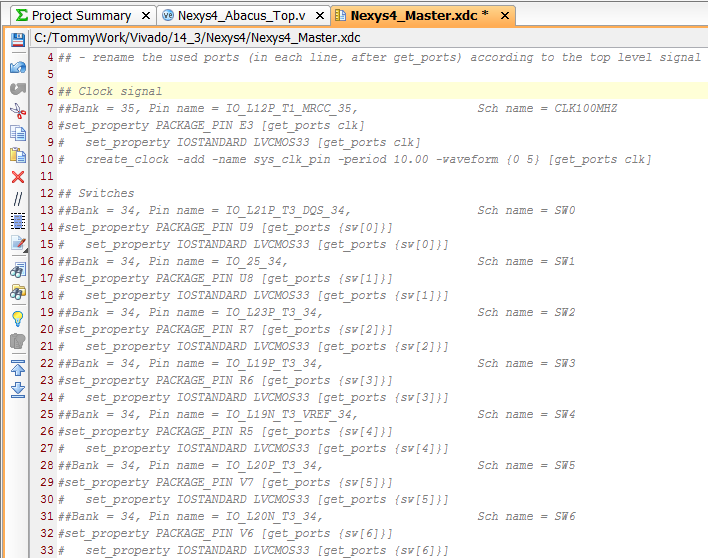
Task: Click 'Sch name = SW3' text
Action: pyautogui.click(x=526, y=363)
